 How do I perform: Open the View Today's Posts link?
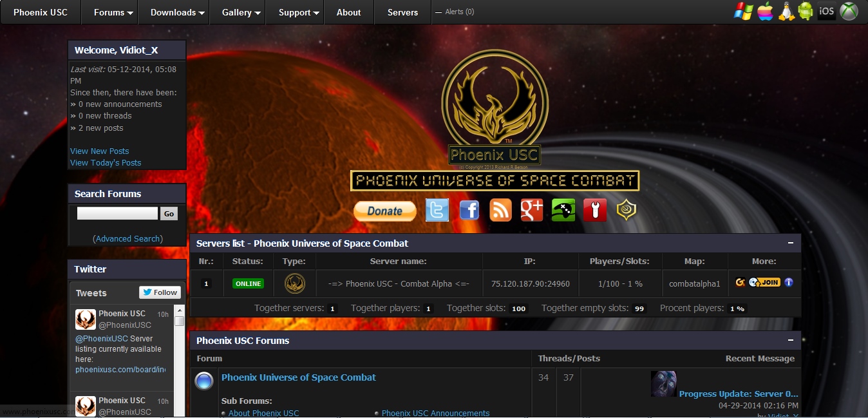pos(106,163)
